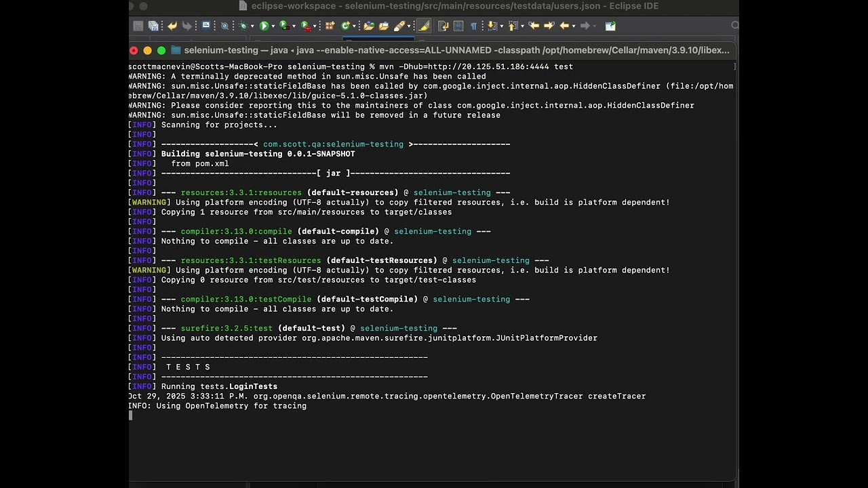
Task: Click the terminal block cursor
Action: pos(131,415)
